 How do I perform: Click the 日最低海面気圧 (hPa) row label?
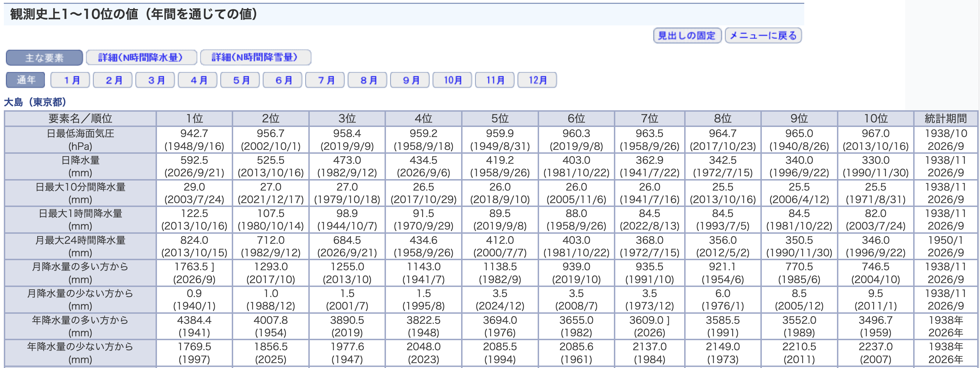[x=80, y=140]
